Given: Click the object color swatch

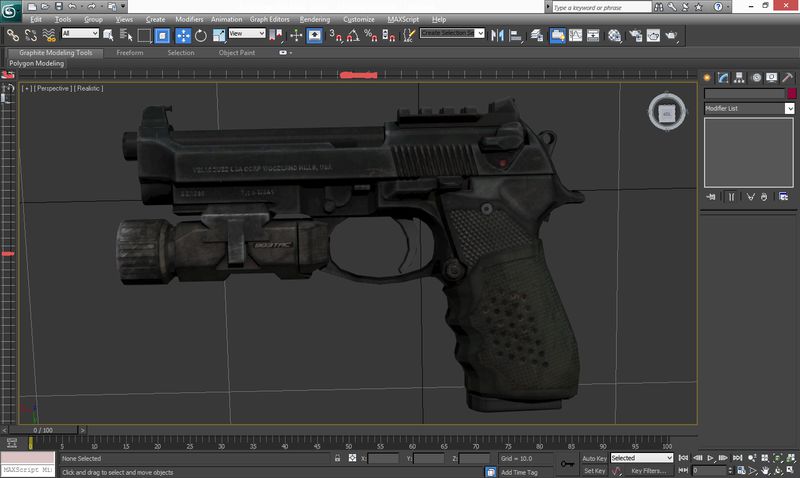Looking at the screenshot, I should click(x=790, y=94).
